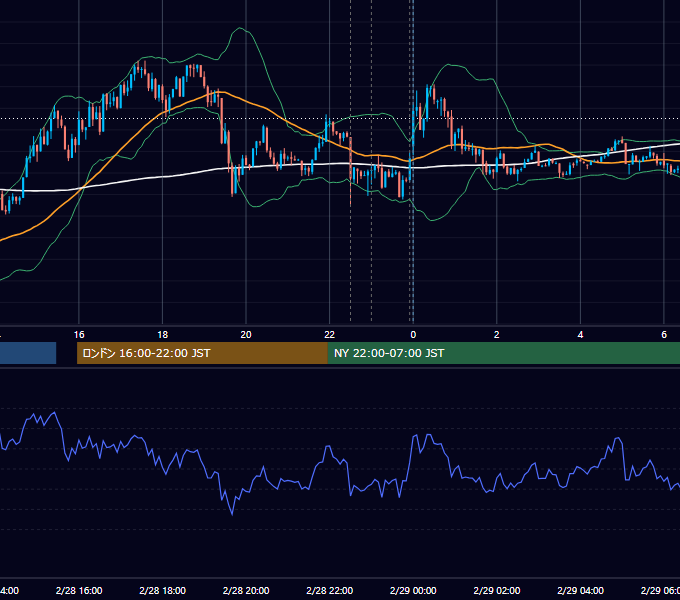Click the 2/28 22:00 date label
The width and height of the screenshot is (680, 600).
(330, 590)
